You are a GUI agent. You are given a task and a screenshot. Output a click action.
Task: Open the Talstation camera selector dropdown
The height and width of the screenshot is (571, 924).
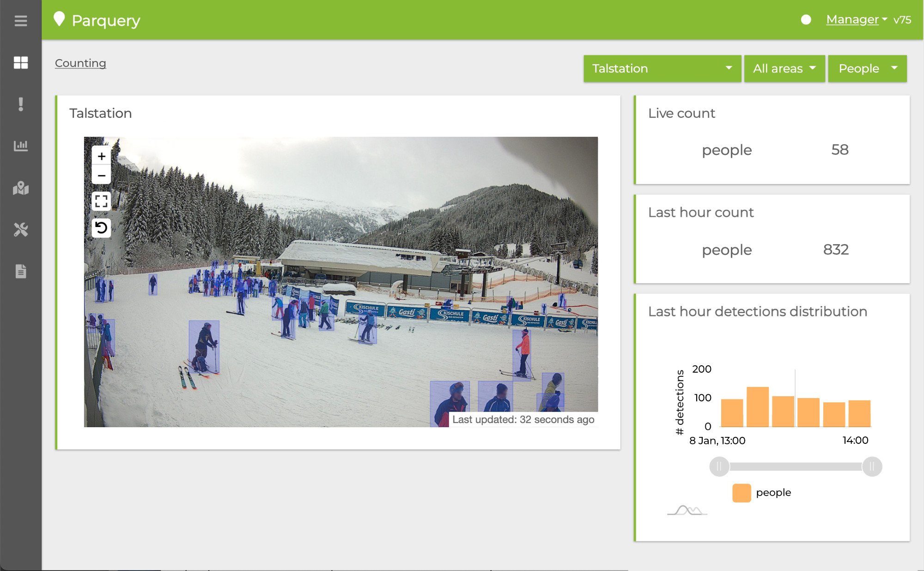[x=662, y=68]
